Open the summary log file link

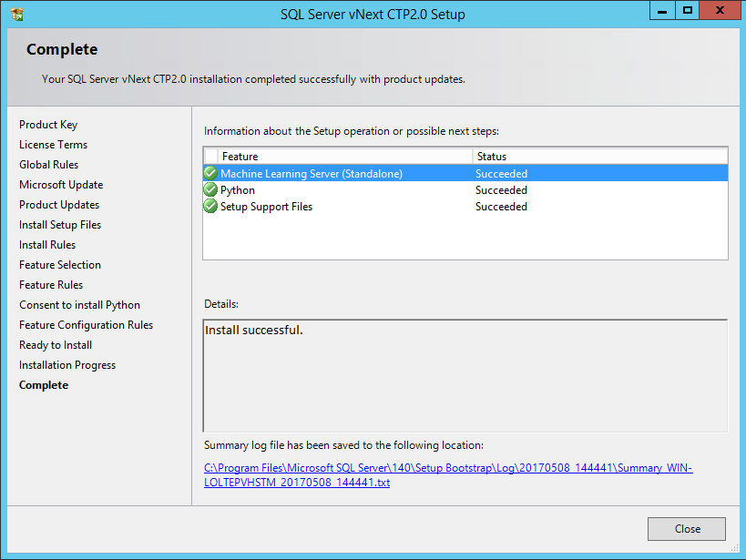click(x=448, y=474)
